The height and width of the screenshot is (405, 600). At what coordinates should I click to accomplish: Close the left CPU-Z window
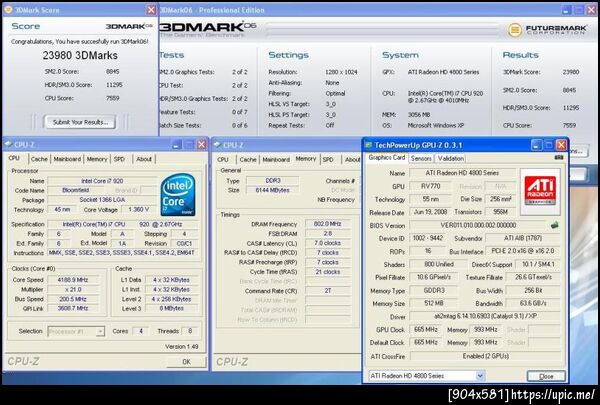coord(202,144)
